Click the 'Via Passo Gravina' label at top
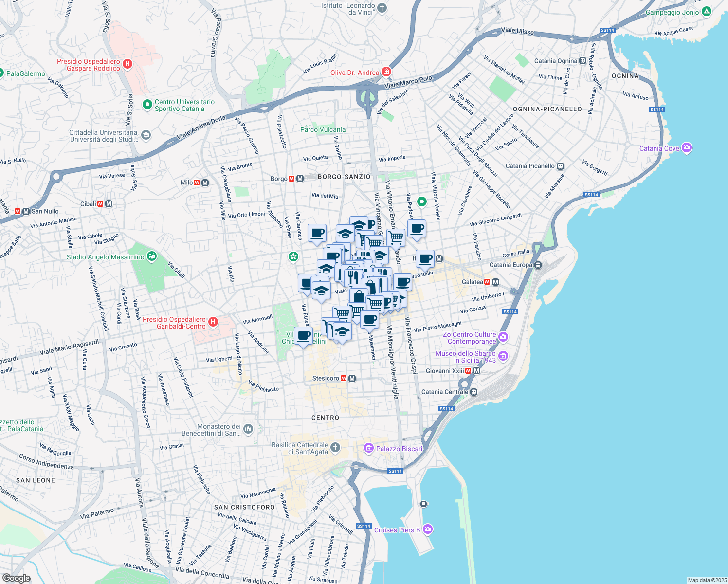The width and height of the screenshot is (728, 584). (216, 33)
